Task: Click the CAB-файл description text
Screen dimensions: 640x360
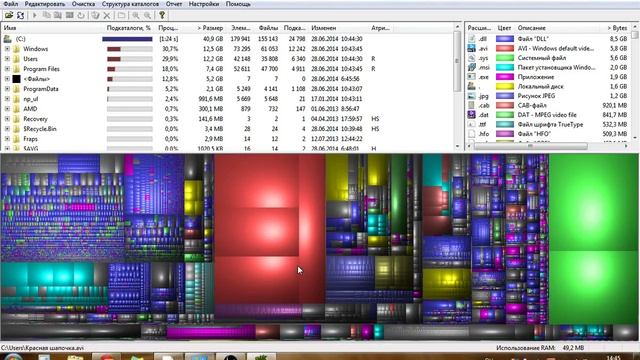Action: [x=532, y=105]
